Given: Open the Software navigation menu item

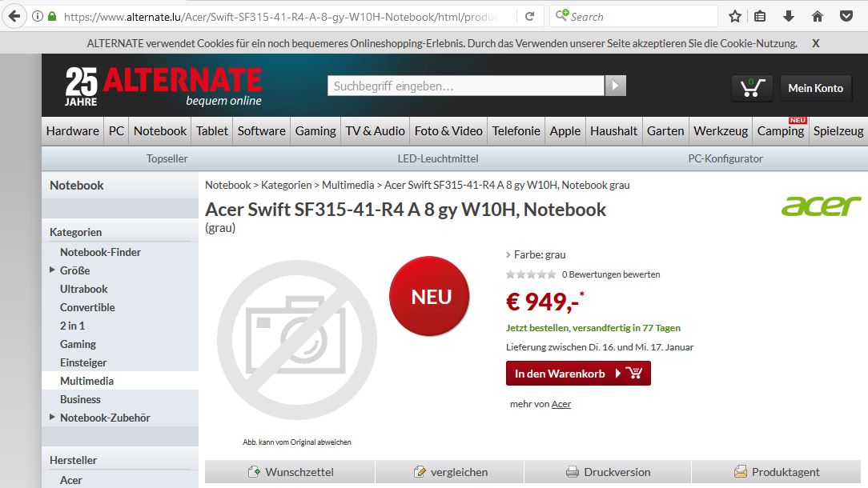Looking at the screenshot, I should tap(261, 131).
